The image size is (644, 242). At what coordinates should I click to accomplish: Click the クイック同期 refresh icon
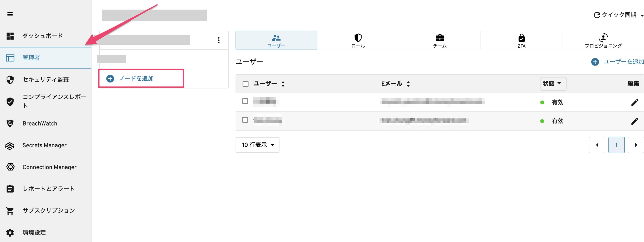point(597,15)
